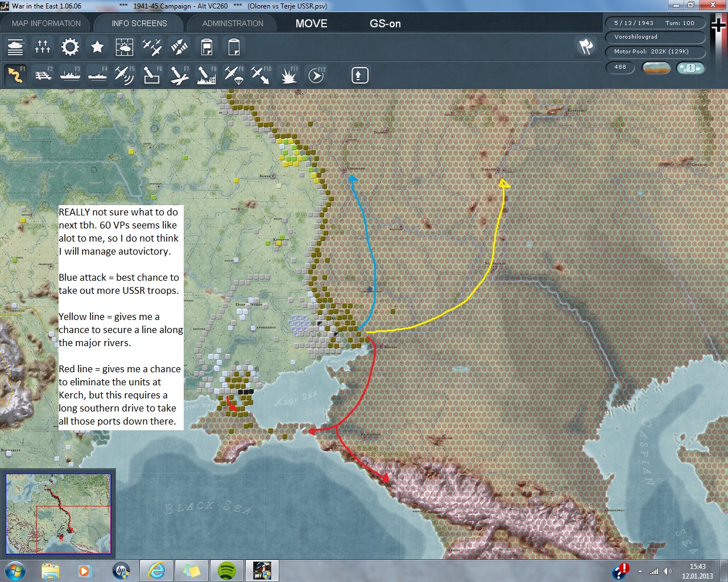728x582 pixels.
Task: Activate F5 air recon mode
Action: [125, 75]
